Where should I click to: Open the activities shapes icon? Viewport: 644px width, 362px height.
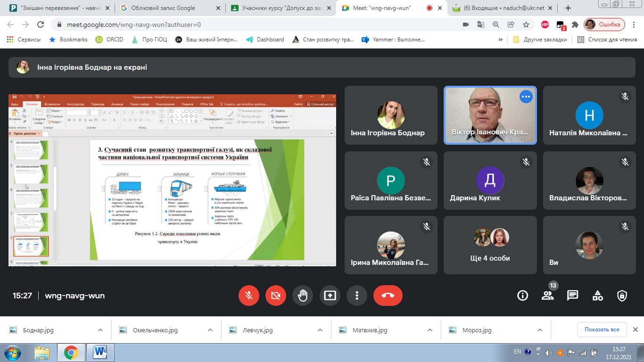coord(597,296)
